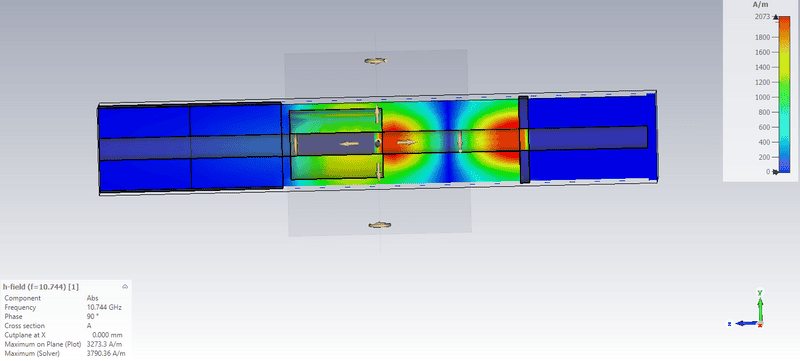Select the Phase 90° value row
Image resolution: width=800 pixels, height=361 pixels.
click(x=65, y=317)
